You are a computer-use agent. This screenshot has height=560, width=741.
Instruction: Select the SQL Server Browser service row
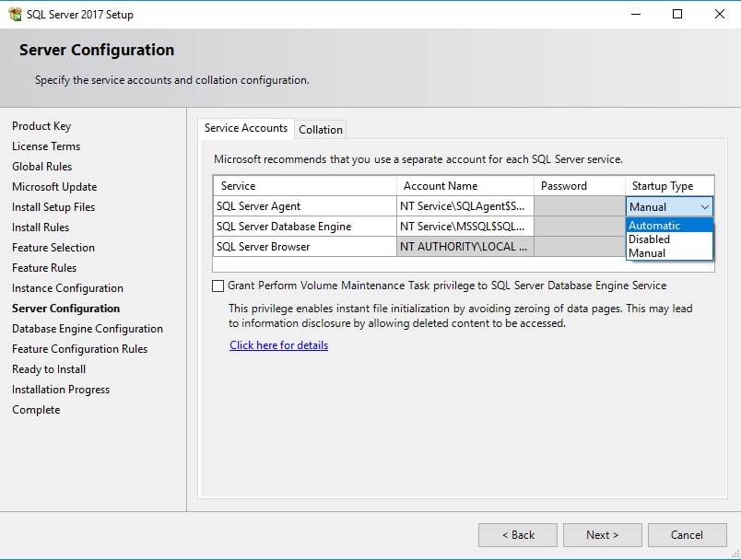tap(304, 247)
